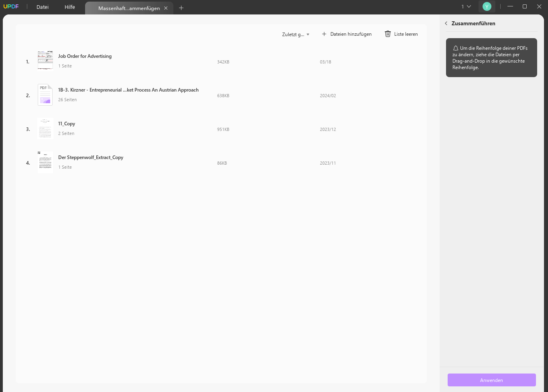Click file name Job Order for Advertising

85,56
